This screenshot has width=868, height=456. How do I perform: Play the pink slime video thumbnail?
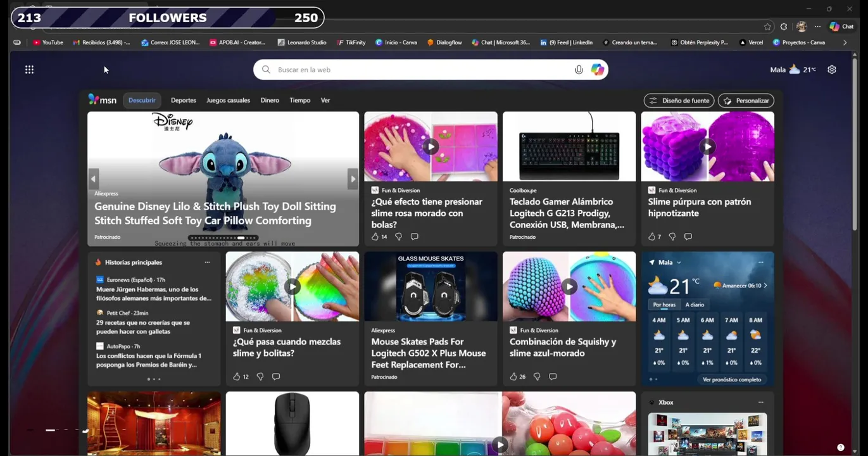pos(431,147)
